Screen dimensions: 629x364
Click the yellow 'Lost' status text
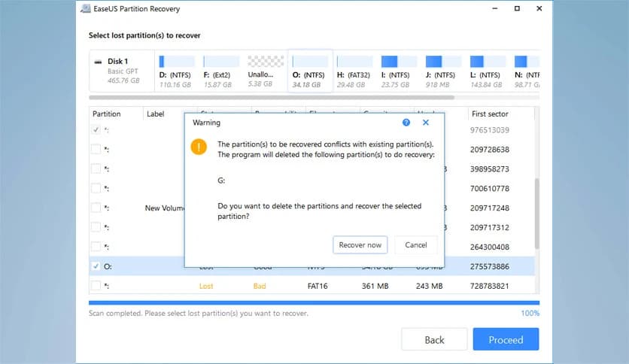click(206, 287)
